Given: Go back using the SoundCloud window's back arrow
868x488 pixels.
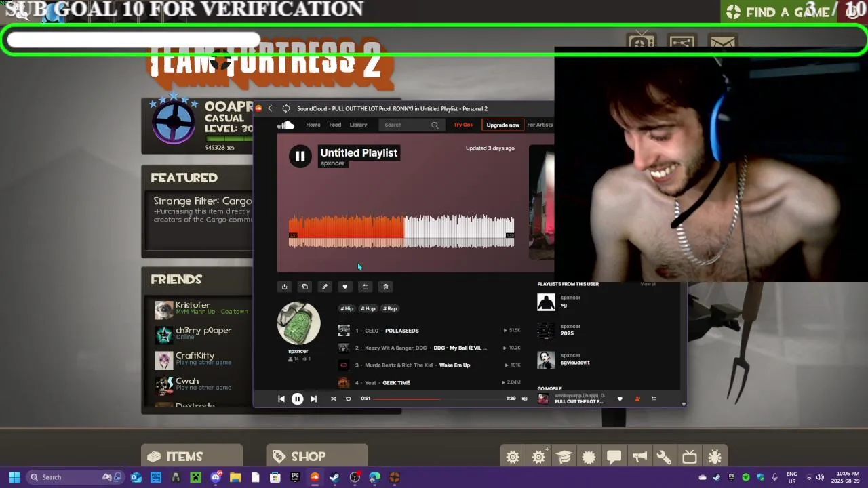Looking at the screenshot, I should coord(271,108).
